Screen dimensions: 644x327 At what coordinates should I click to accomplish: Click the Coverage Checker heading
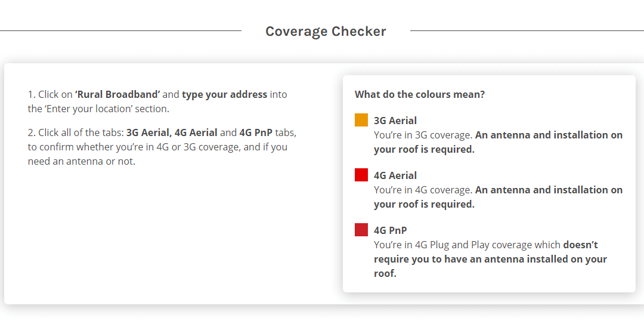tap(326, 31)
